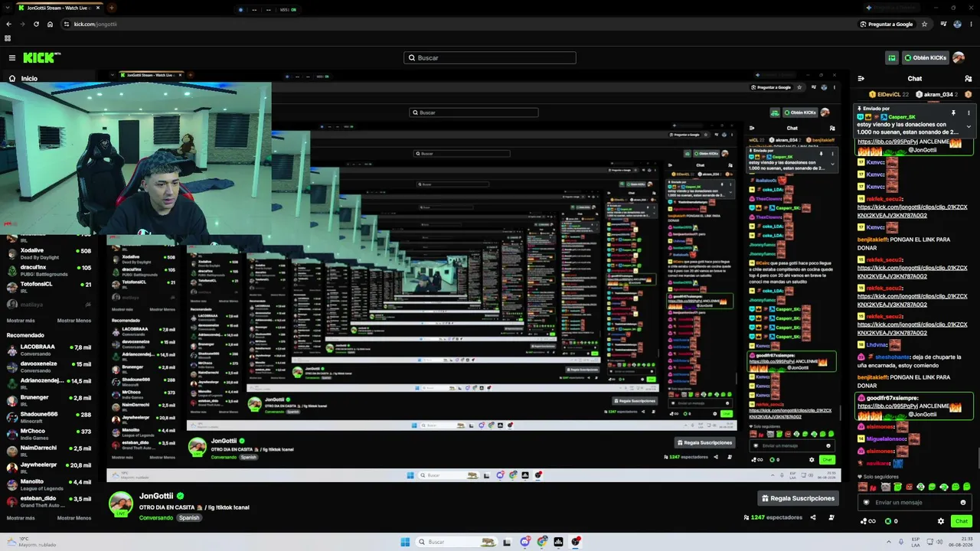Show the chat users list icon
The image size is (980, 551).
point(969,79)
